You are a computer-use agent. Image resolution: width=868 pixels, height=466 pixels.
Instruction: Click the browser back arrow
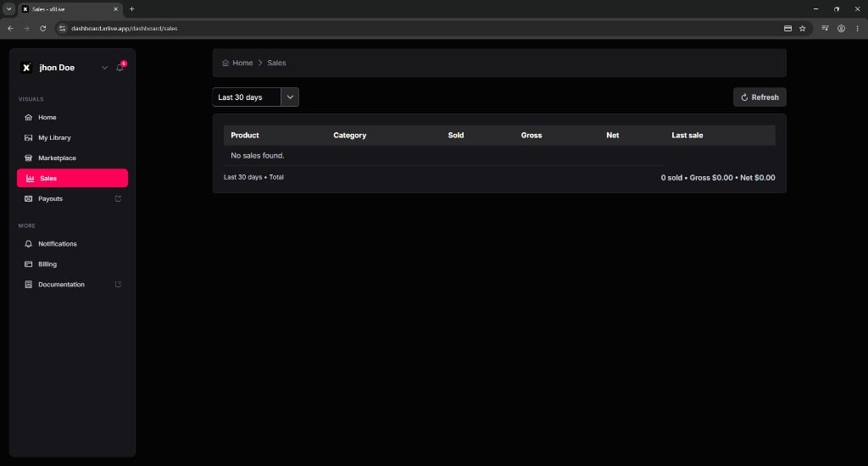click(x=10, y=28)
